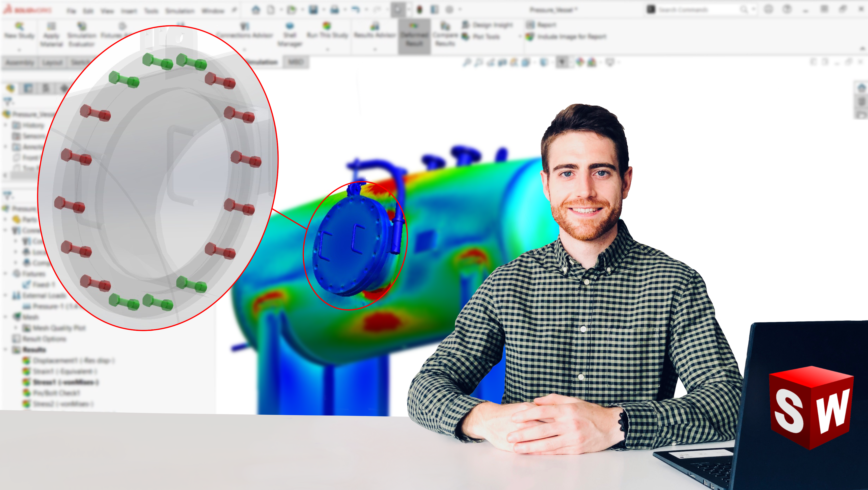Select the Pin/Bolt Check1 result
The height and width of the screenshot is (490, 868).
click(51, 393)
